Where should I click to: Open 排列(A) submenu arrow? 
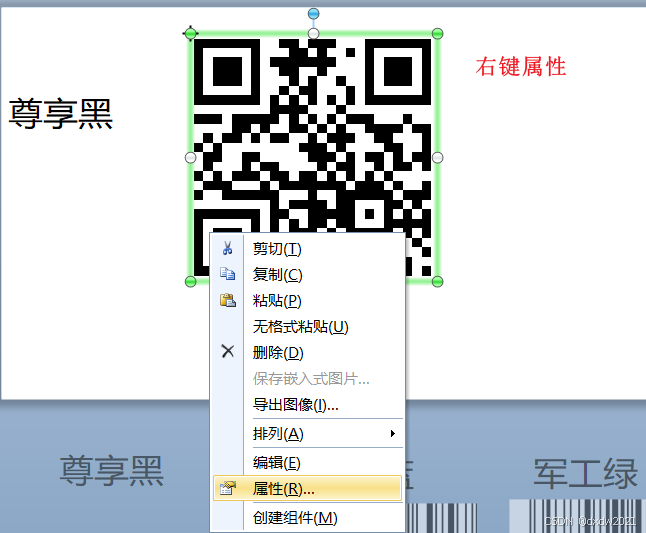pyautogui.click(x=393, y=433)
